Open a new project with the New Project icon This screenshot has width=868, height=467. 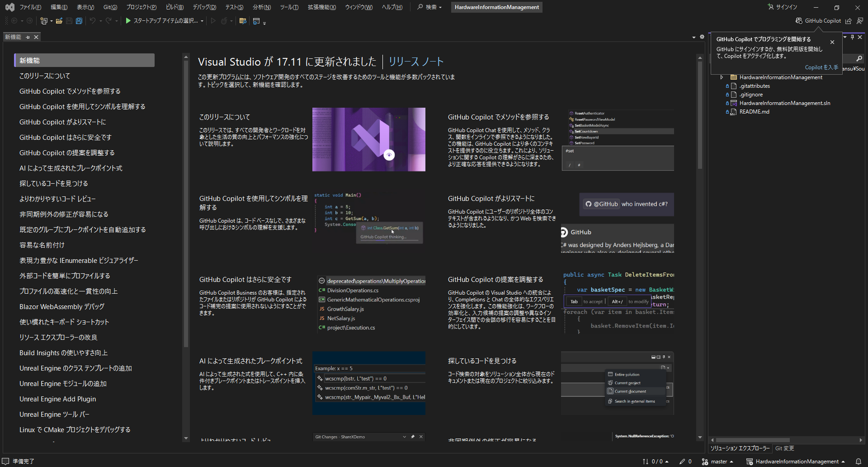click(44, 21)
